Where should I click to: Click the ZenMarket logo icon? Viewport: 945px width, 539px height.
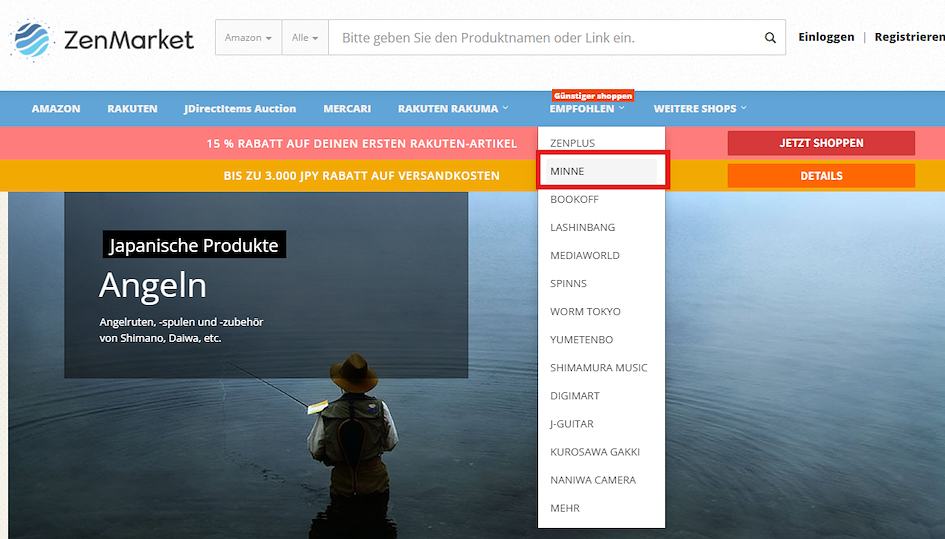[x=33, y=39]
